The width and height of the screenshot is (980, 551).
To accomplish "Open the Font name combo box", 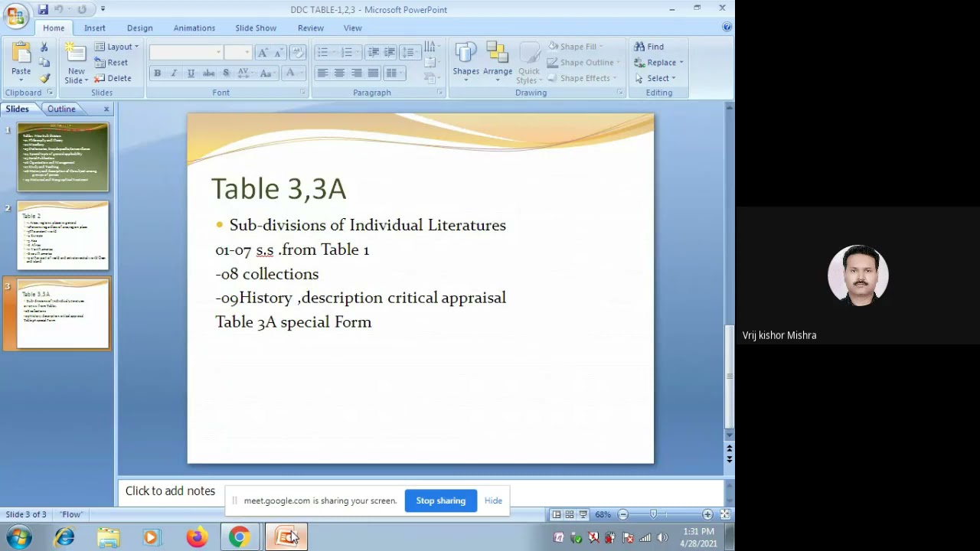I will pos(186,52).
